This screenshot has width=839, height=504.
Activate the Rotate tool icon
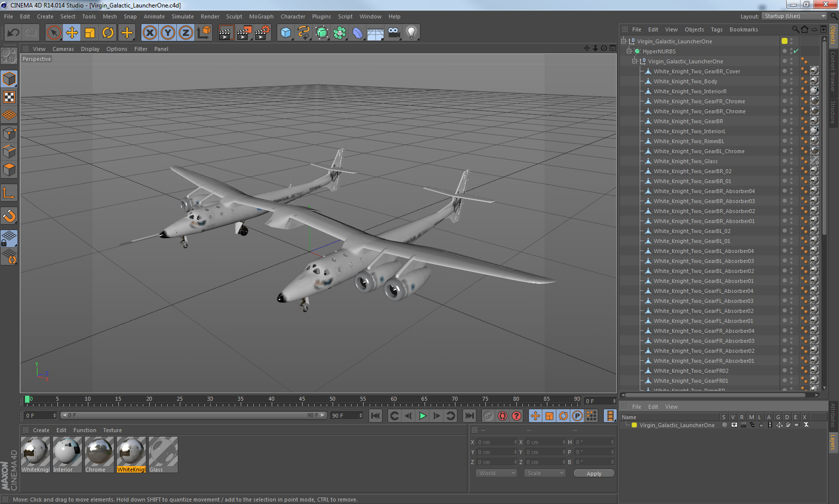tap(108, 33)
